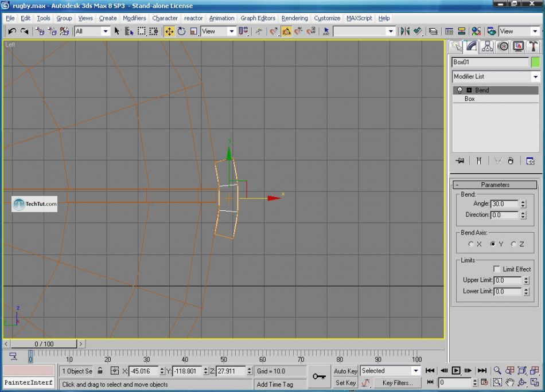Viewport: 545px width, 392px height.
Task: Open the Modifiers menu
Action: coord(134,18)
